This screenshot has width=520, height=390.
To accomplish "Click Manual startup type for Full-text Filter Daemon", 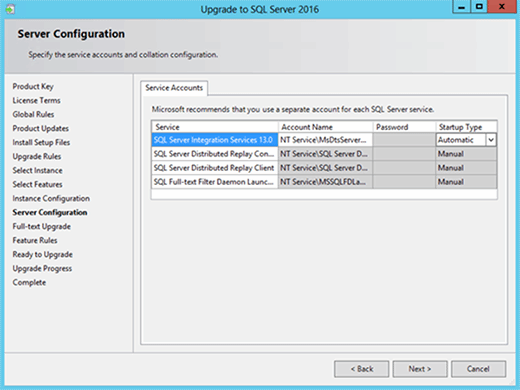I will coord(466,182).
